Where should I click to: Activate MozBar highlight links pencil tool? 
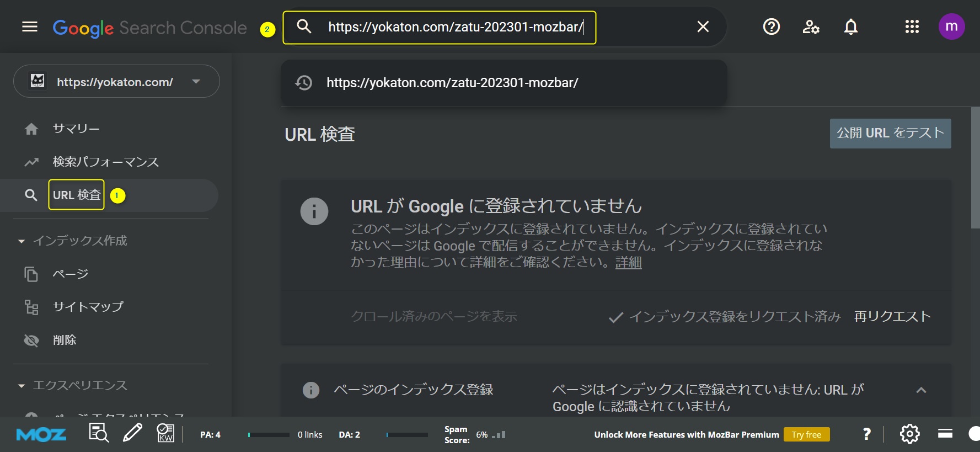[132, 433]
